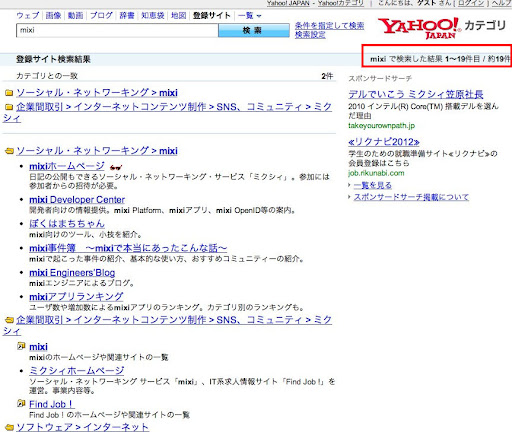Click takeyourownpath.jp ad URL
The width and height of the screenshot is (512, 432).
click(381, 126)
